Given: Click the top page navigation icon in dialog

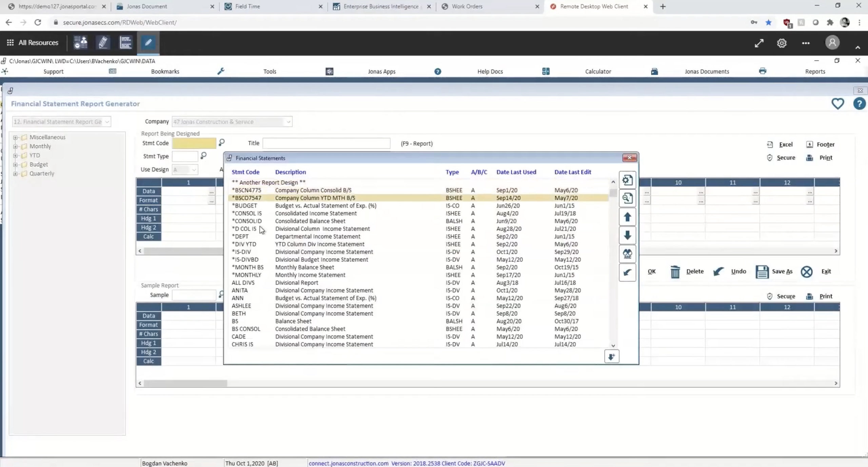Looking at the screenshot, I should pyautogui.click(x=627, y=180).
